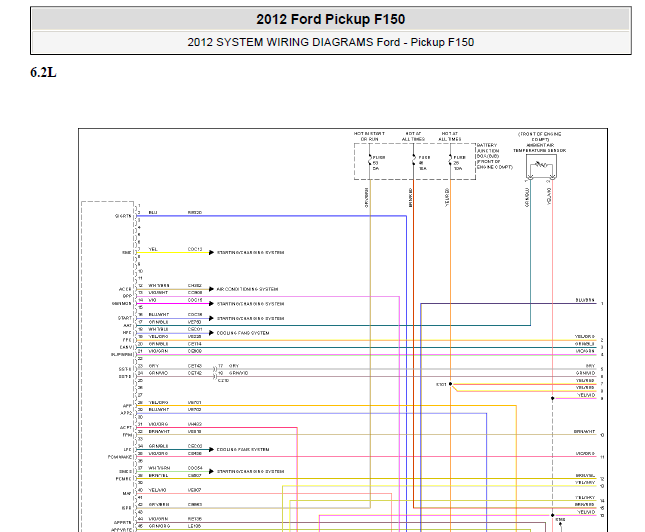Image resolution: width=645 pixels, height=532 pixels.
Task: Click the S101 splice dot
Action: point(450,384)
